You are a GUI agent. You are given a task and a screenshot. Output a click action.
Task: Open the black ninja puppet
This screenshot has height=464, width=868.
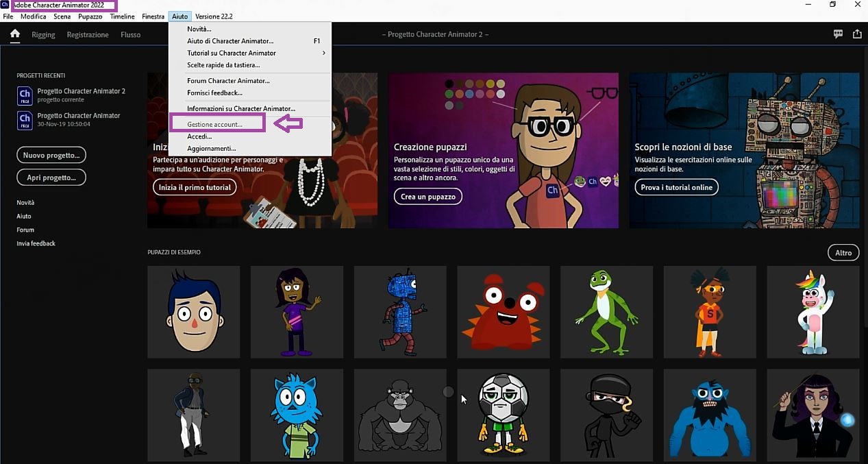(606, 415)
